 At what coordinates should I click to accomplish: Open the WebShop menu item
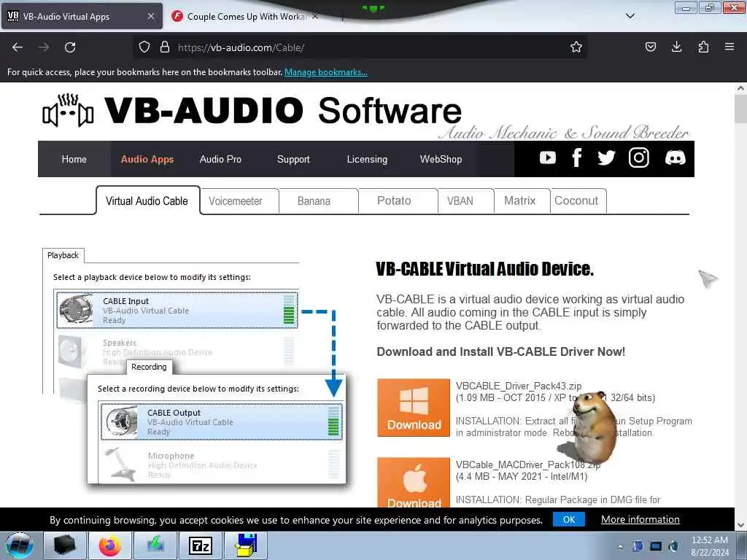tap(441, 159)
